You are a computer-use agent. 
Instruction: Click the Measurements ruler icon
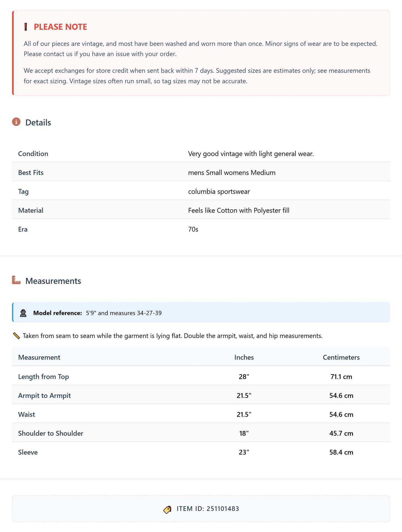(16, 280)
